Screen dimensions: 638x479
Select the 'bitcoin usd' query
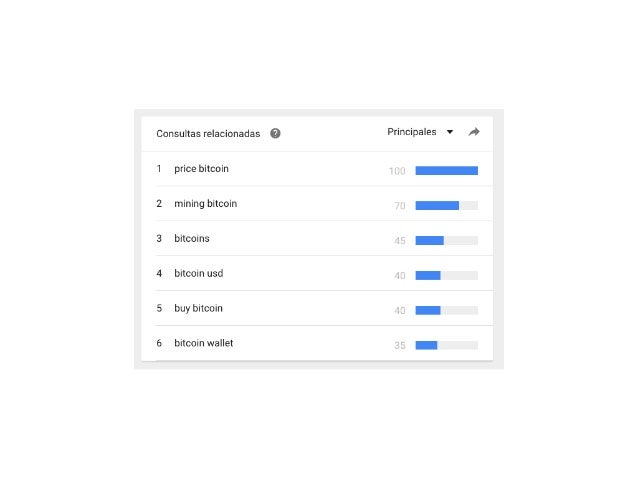198,274
